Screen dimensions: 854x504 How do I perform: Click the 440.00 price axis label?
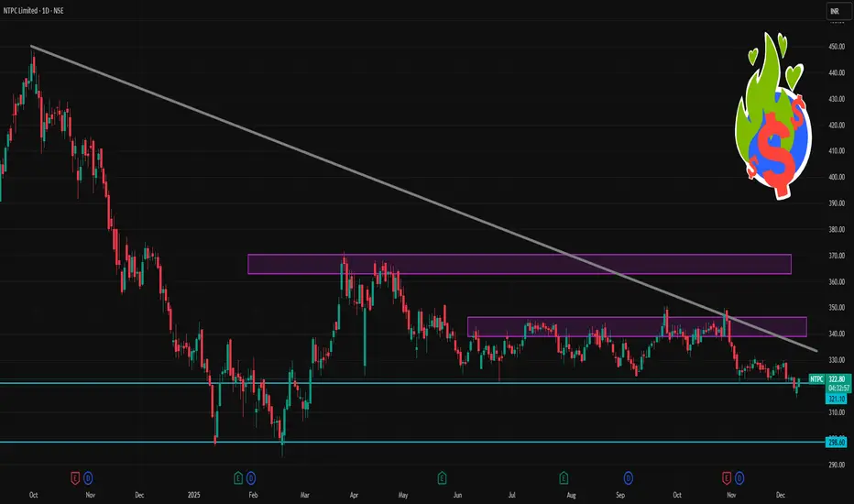(x=837, y=73)
